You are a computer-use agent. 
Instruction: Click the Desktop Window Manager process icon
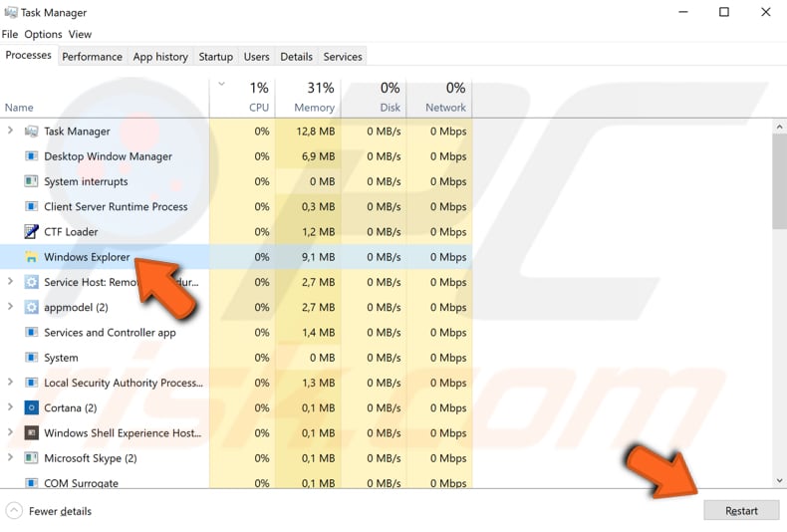(31, 156)
